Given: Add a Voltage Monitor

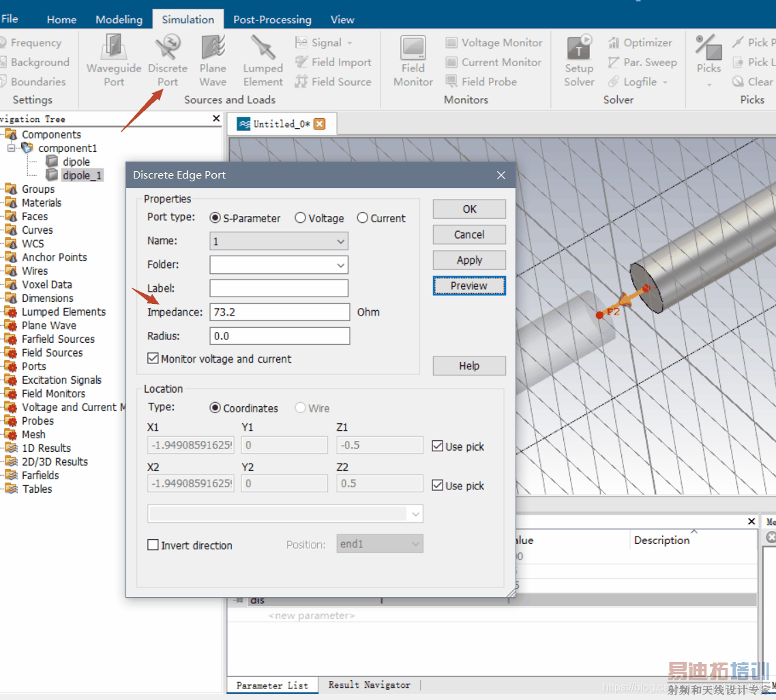Looking at the screenshot, I should coord(494,42).
